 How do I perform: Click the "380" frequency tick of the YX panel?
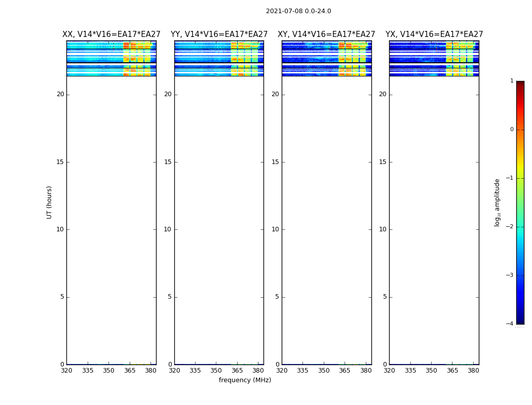(x=473, y=371)
